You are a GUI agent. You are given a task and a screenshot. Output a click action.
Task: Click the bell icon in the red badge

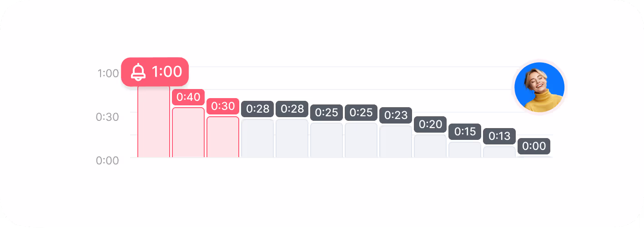point(138,72)
